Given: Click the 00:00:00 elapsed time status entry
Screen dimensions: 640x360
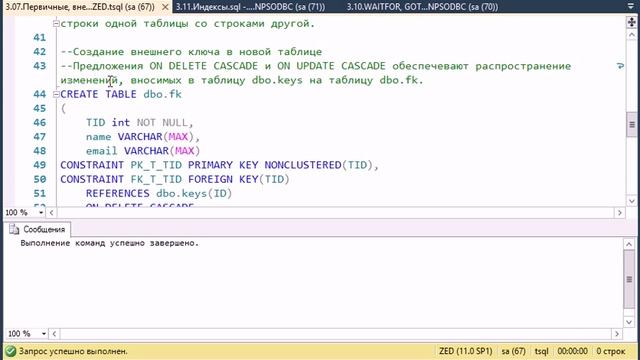Looking at the screenshot, I should [x=572, y=351].
